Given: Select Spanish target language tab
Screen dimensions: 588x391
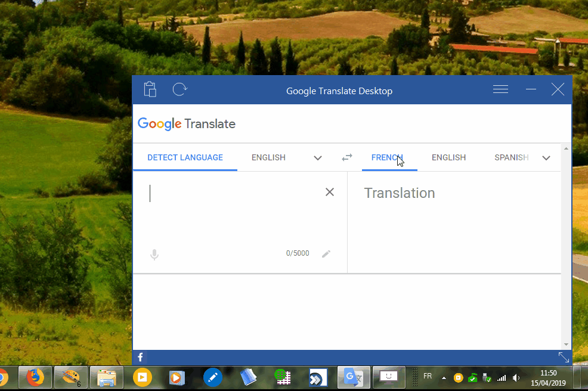Looking at the screenshot, I should point(512,157).
